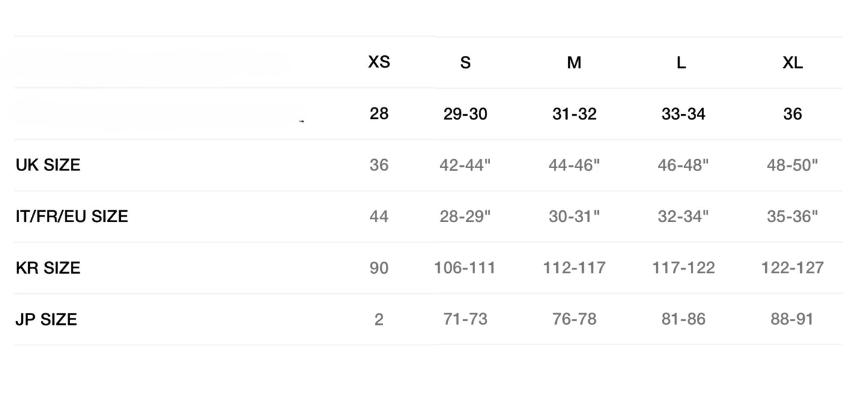
Task: Click the M size header
Action: pos(574,62)
